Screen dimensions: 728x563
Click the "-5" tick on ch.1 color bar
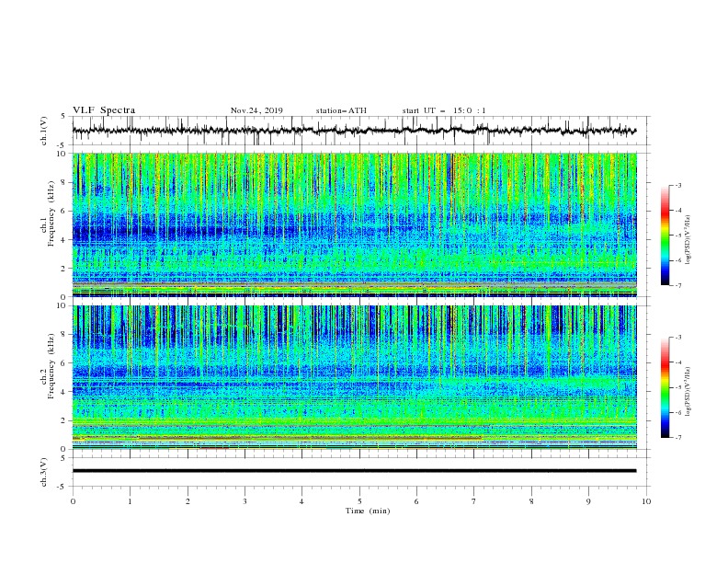coord(677,236)
